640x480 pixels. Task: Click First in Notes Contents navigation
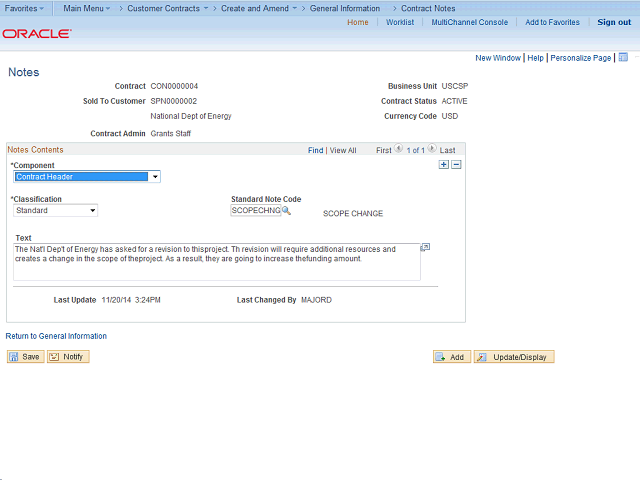[x=384, y=150]
